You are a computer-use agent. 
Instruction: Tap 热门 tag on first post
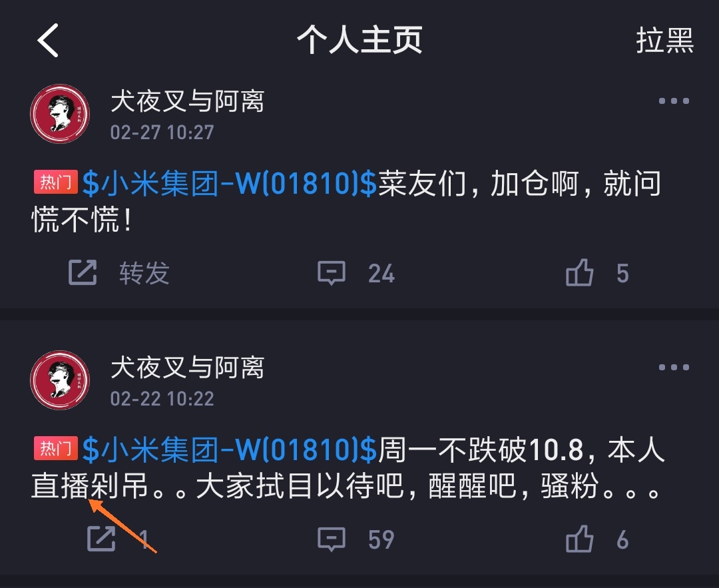pos(55,182)
